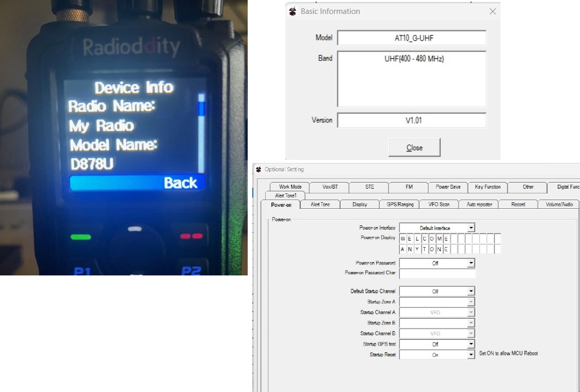Image resolution: width=580 pixels, height=392 pixels.
Task: Close the Basic Information dialog with X
Action: 492,11
